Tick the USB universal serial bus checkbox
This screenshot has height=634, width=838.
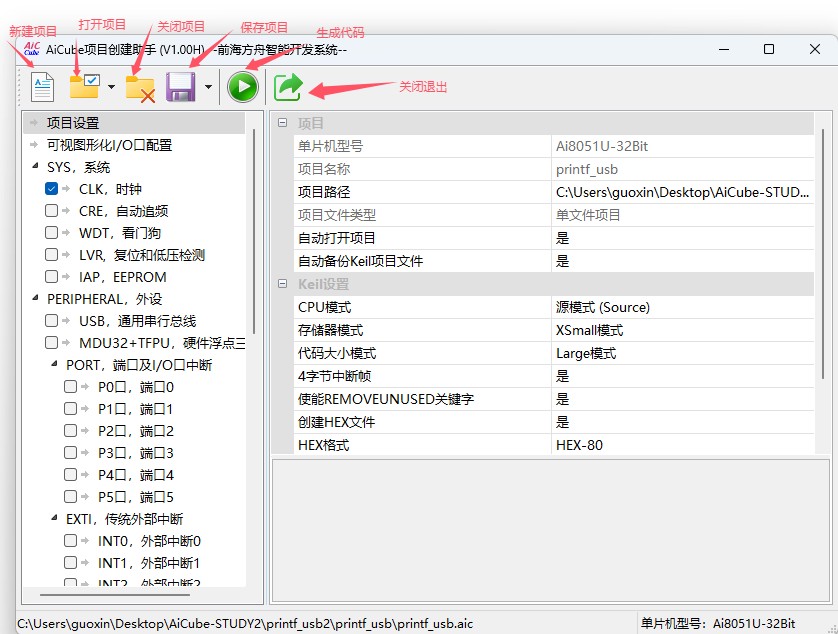tap(51, 321)
